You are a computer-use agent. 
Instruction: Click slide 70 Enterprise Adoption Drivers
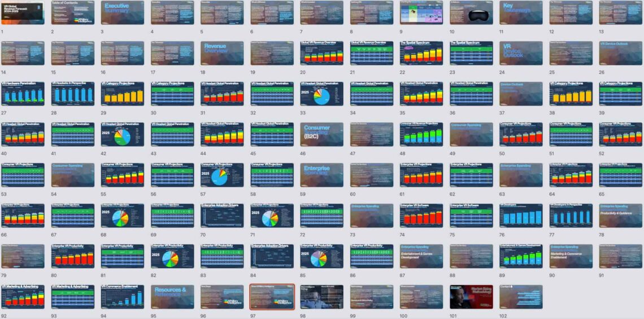(222, 216)
